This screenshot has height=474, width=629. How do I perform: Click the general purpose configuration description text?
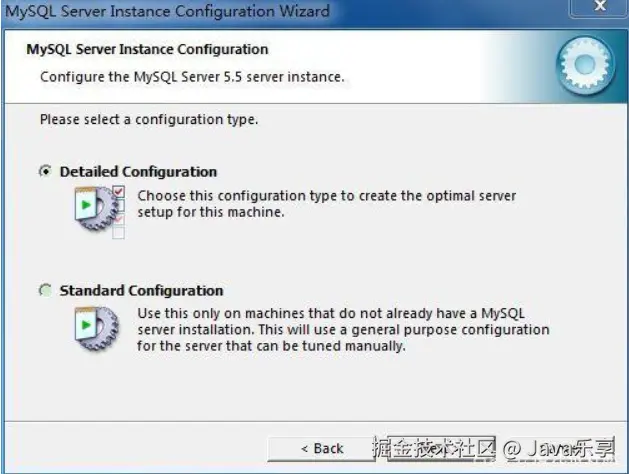pos(343,330)
